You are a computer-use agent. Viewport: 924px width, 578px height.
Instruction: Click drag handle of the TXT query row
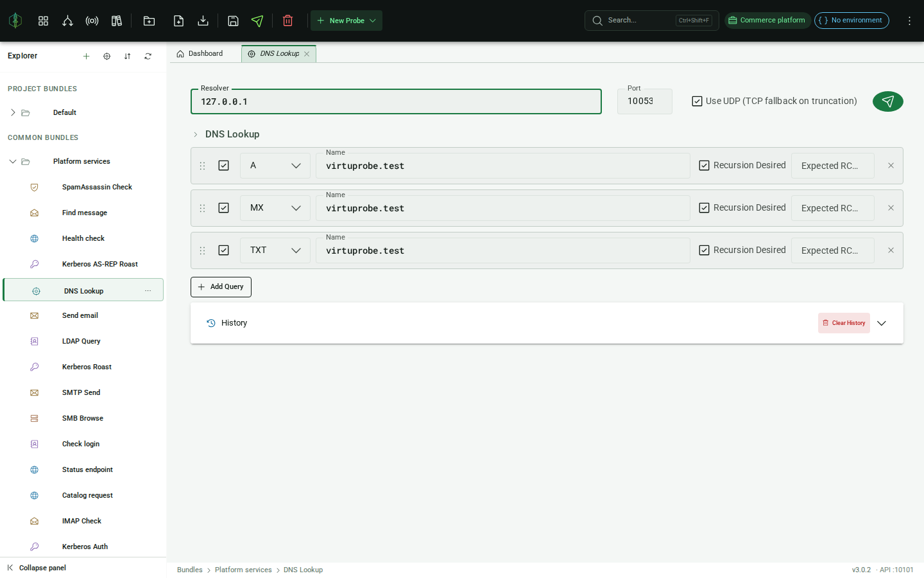(x=202, y=250)
